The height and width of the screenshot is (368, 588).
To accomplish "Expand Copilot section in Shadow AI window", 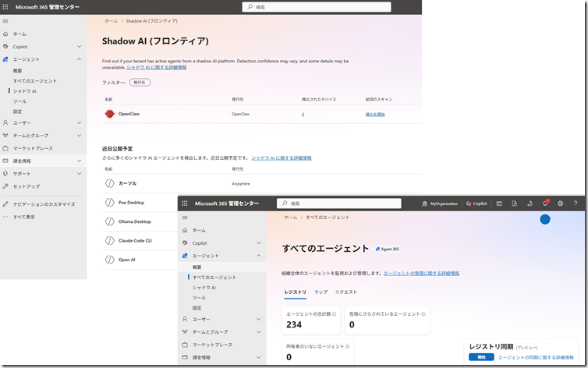I will pyautogui.click(x=79, y=47).
